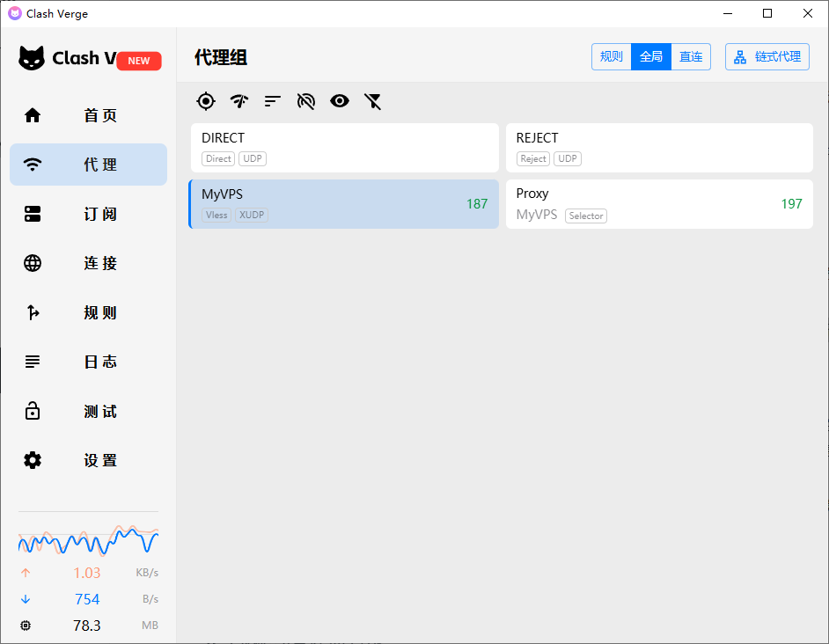Click the 1.03 KB/s upload speed value
This screenshot has height=644, width=829.
point(87,573)
